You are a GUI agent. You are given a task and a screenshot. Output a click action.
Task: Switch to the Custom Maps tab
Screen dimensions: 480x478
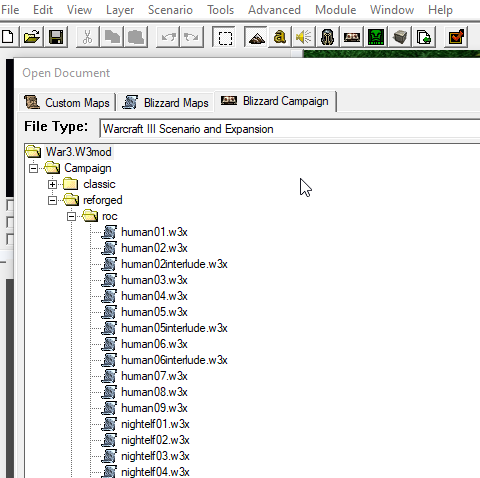pos(67,102)
